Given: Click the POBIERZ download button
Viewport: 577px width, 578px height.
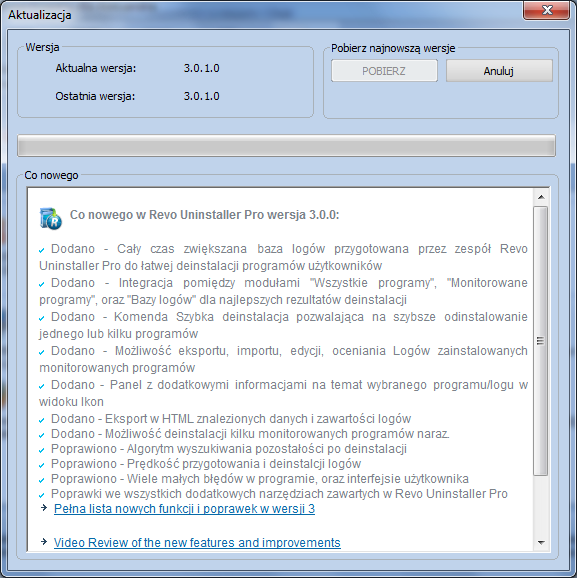Looking at the screenshot, I should pyautogui.click(x=384, y=70).
